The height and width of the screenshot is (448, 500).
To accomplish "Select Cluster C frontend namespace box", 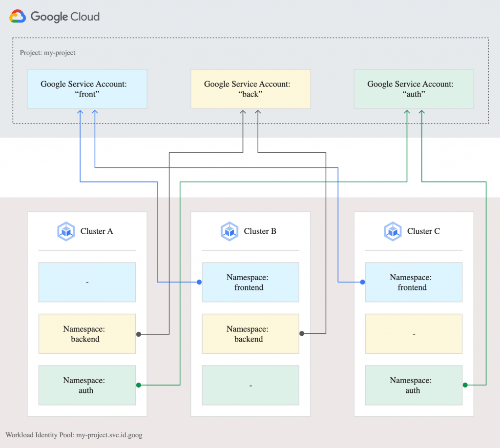I will point(414,282).
